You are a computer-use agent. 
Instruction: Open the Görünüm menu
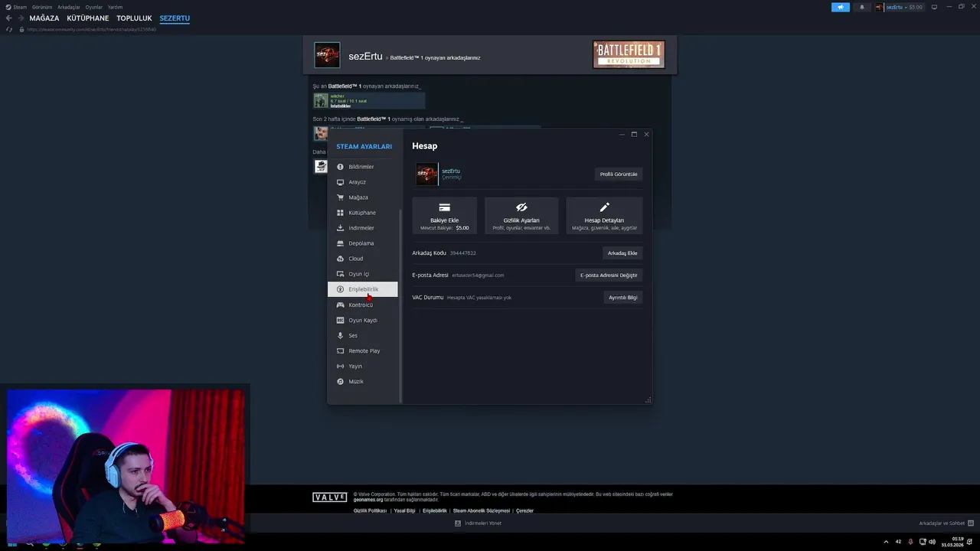[42, 7]
